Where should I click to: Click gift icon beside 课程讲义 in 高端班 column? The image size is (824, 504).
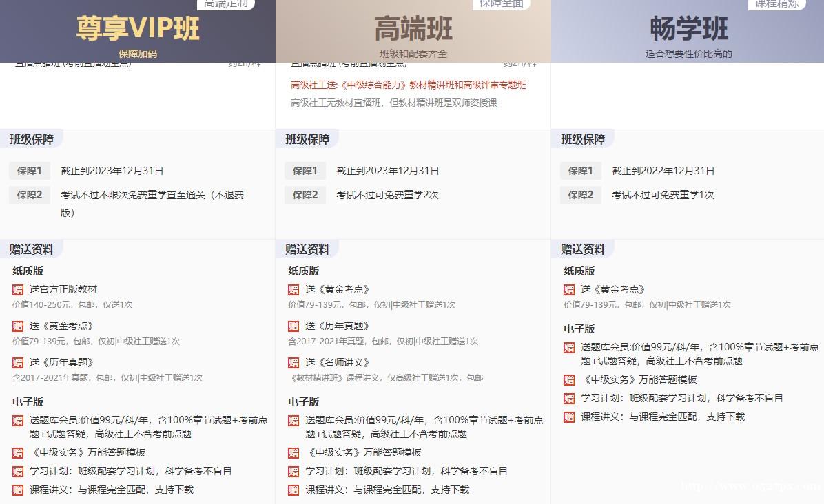pyautogui.click(x=293, y=490)
